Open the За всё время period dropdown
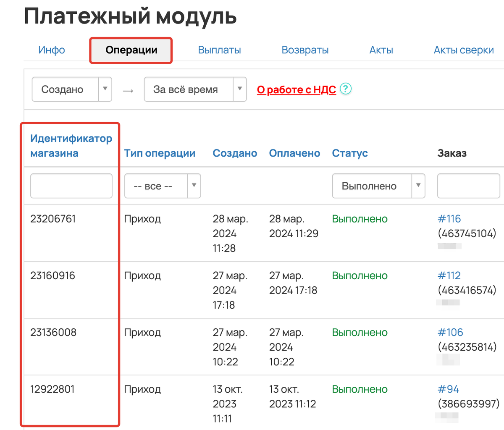Image resolution: width=504 pixels, height=430 pixels. pyautogui.click(x=195, y=89)
